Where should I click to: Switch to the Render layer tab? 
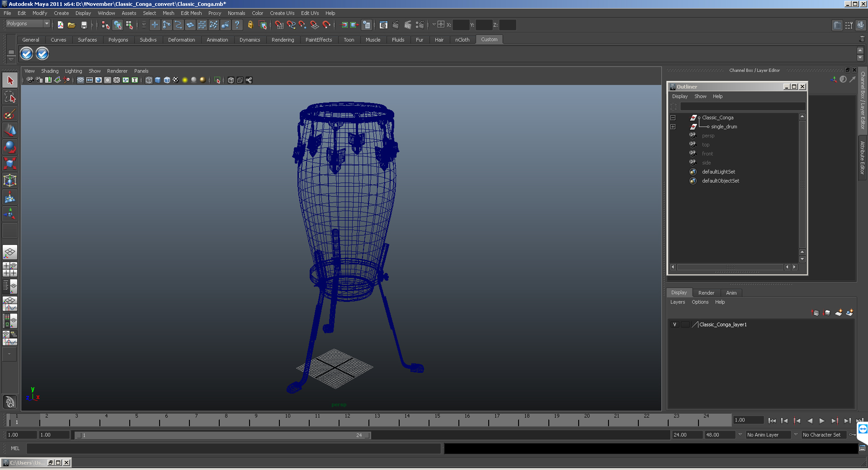pos(706,293)
